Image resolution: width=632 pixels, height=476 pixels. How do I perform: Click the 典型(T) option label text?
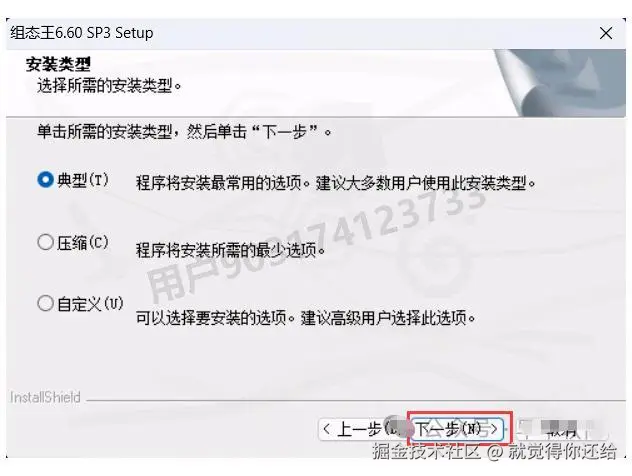83,180
